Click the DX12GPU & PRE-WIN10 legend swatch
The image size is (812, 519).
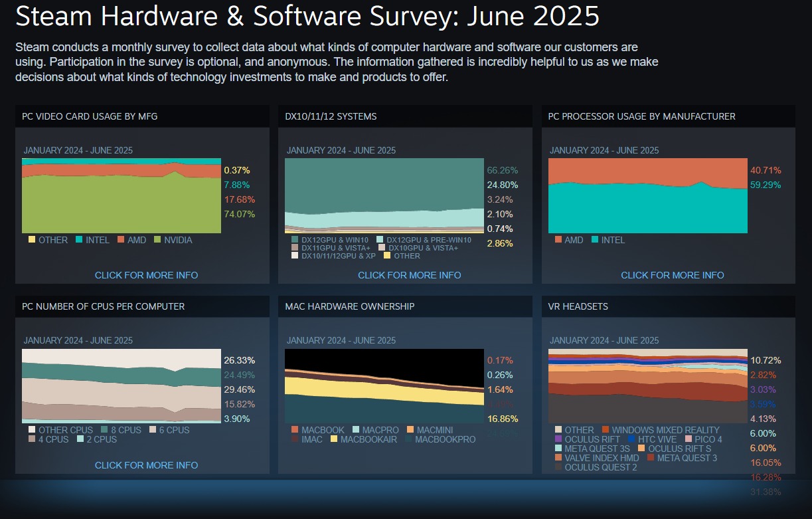click(380, 239)
